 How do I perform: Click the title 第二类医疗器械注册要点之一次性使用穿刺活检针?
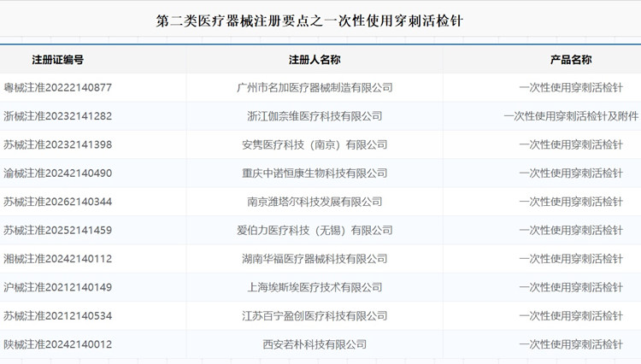point(309,21)
